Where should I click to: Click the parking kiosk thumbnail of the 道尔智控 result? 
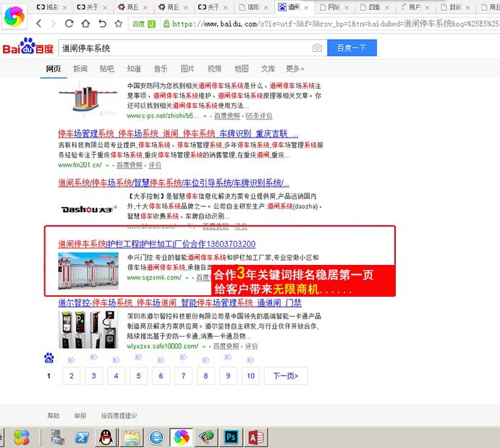[88, 330]
